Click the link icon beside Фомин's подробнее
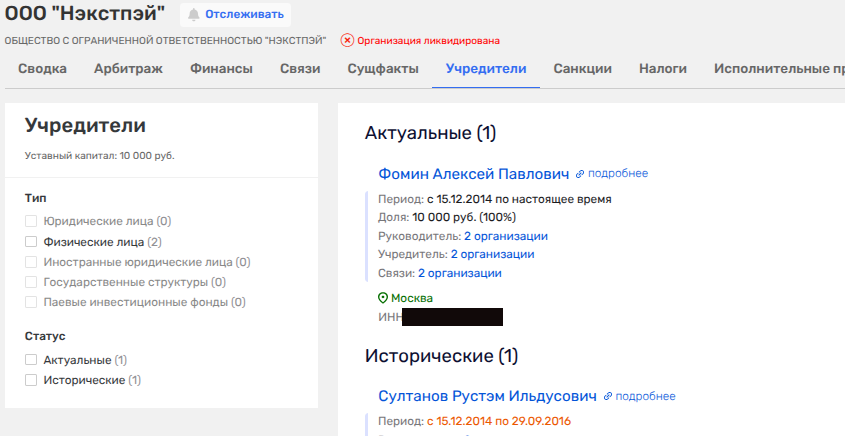 [580, 174]
